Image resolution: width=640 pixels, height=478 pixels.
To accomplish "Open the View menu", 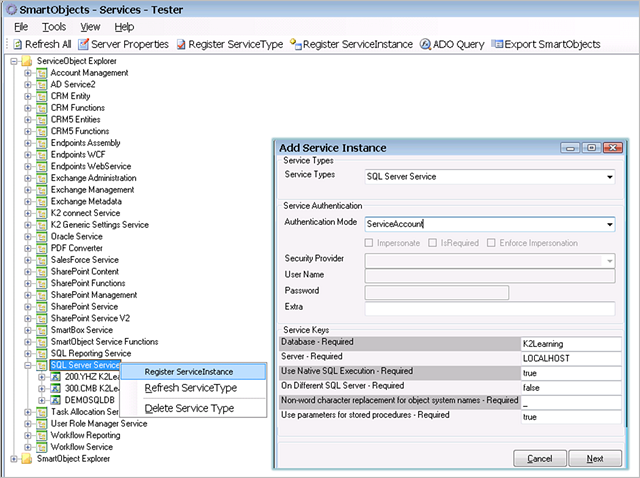I will (90, 27).
